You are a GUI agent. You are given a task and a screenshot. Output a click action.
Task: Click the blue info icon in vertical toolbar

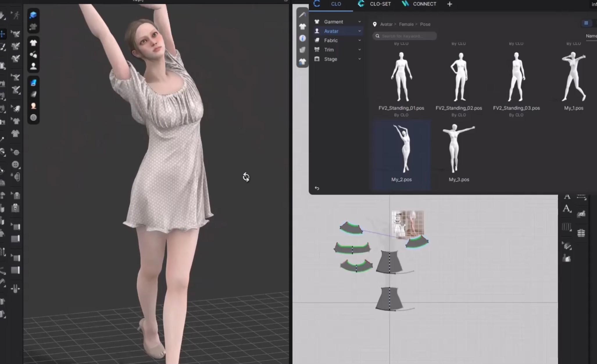[x=302, y=38]
